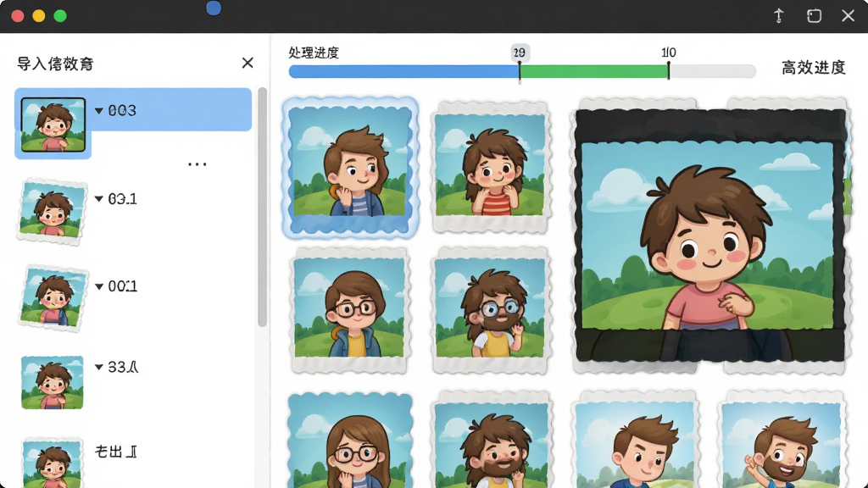The image size is (868, 488).
Task: Choose the clean-shaven boy in blue shirt thumbnail
Action: click(635, 440)
